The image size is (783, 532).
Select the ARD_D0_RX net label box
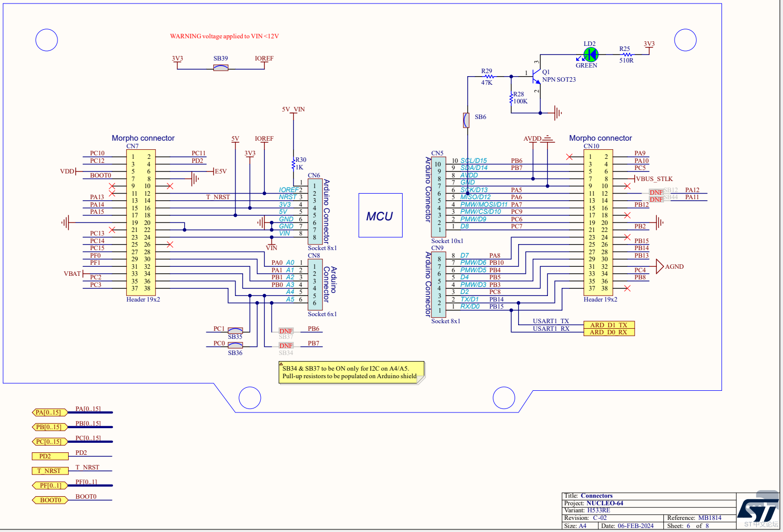click(609, 332)
